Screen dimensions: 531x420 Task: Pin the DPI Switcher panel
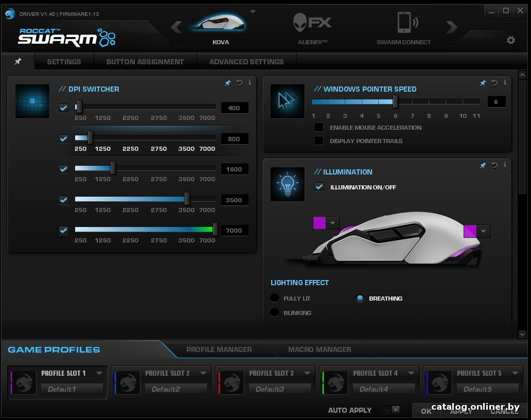click(227, 83)
